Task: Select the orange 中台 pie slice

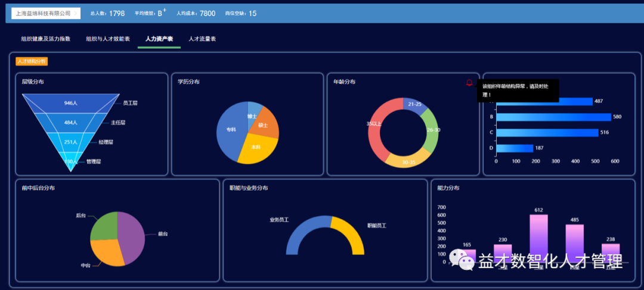Action: 106,252
